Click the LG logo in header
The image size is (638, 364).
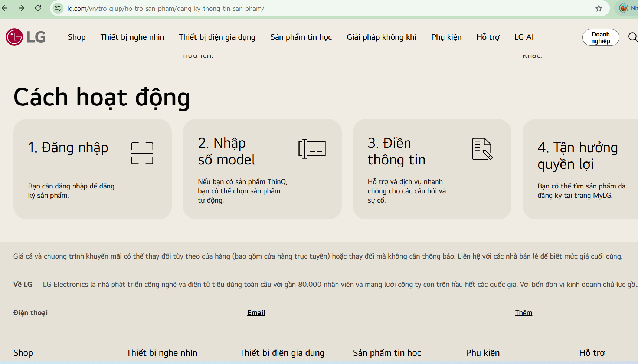click(x=26, y=37)
